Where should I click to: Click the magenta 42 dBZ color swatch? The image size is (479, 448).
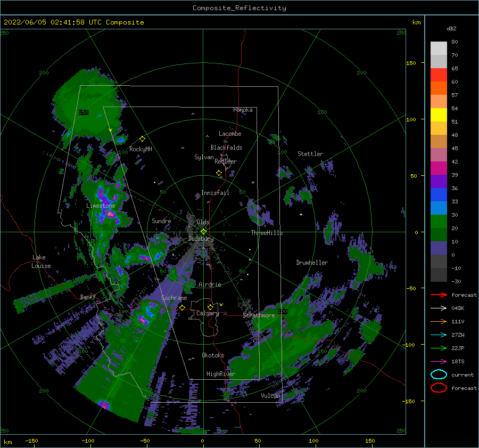coord(439,168)
